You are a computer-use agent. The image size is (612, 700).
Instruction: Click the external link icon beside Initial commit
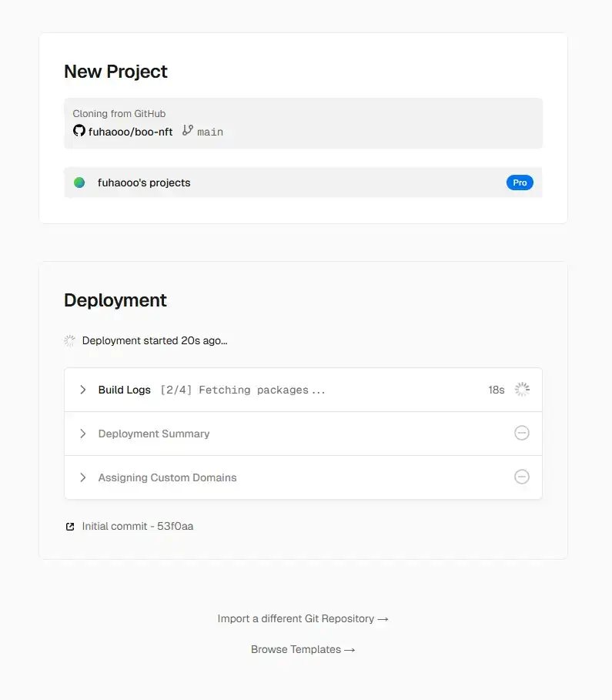coord(69,526)
